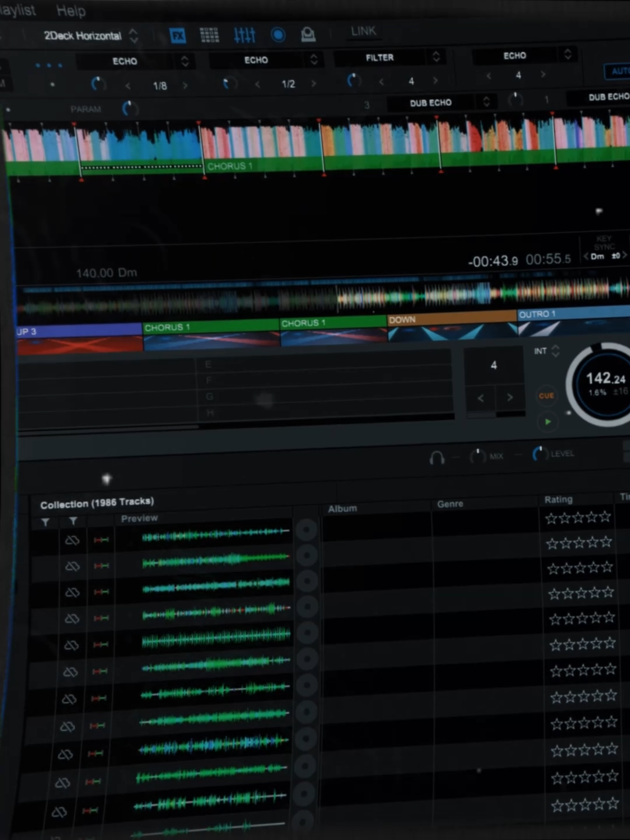Halve the loop with left arrow button

(x=480, y=398)
